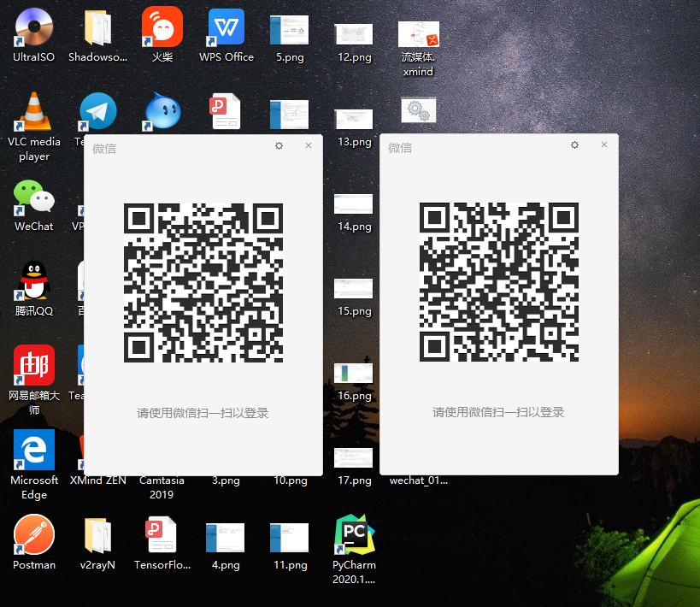Viewport: 700px width, 607px height.
Task: Select the 14.png desktop file
Action: 354,203
